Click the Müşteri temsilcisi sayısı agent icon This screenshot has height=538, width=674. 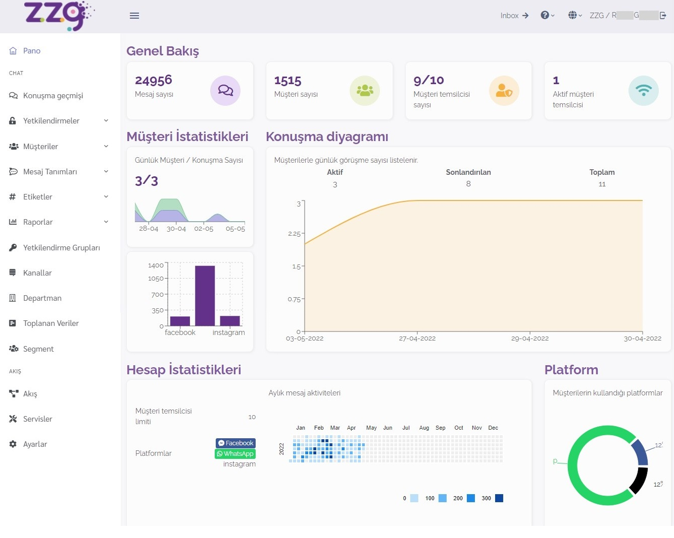(x=504, y=91)
